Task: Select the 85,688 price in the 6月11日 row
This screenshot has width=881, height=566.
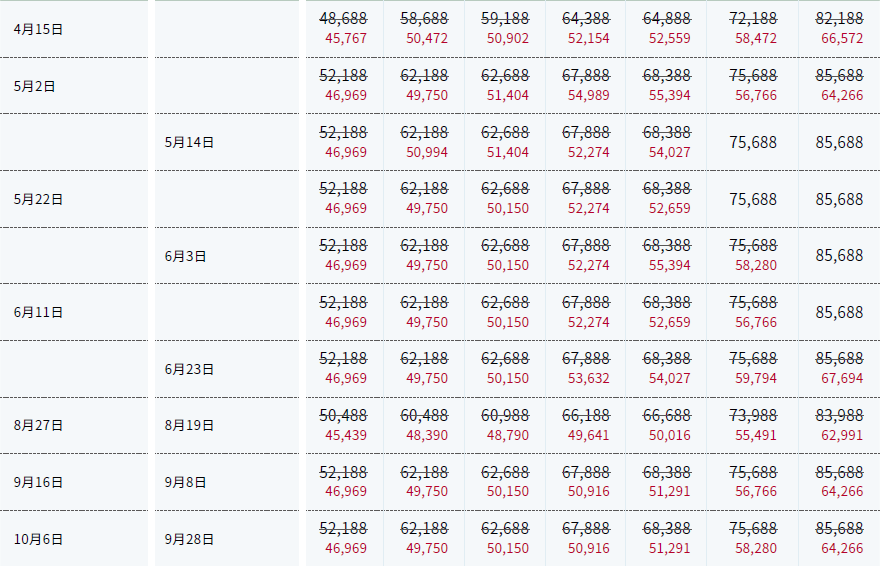Action: click(839, 313)
